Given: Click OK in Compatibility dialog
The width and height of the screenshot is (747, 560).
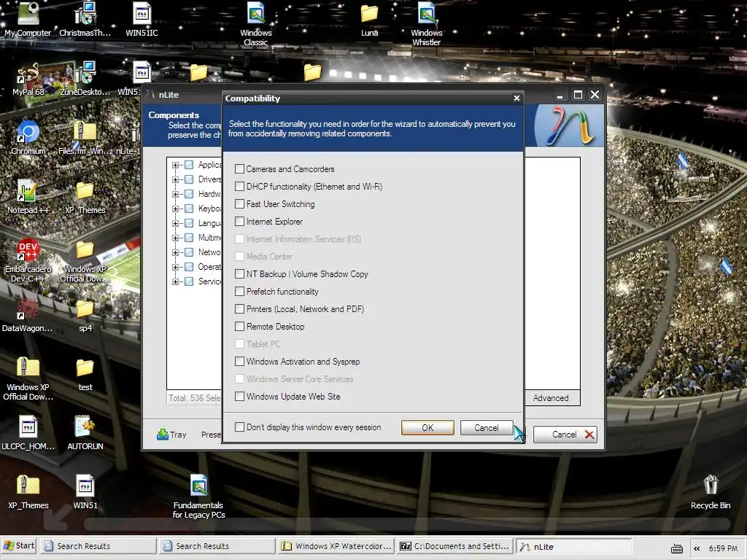Looking at the screenshot, I should [427, 427].
